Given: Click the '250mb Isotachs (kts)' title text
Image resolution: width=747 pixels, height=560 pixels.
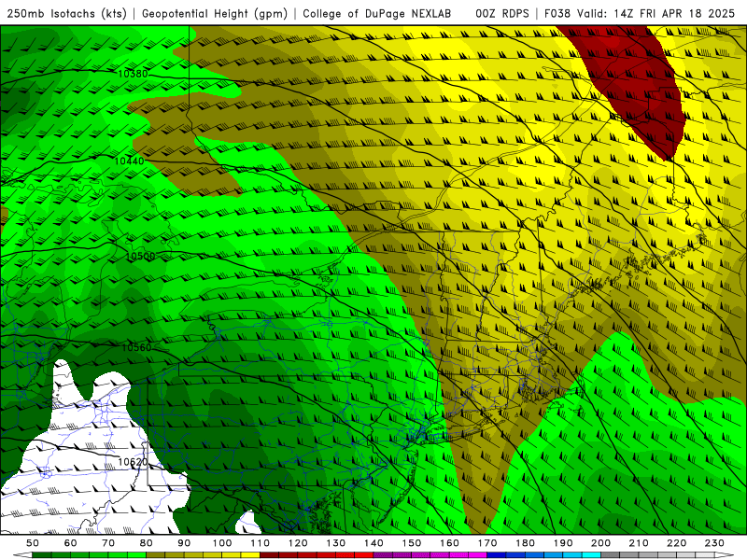Looking at the screenshot, I should [x=66, y=14].
